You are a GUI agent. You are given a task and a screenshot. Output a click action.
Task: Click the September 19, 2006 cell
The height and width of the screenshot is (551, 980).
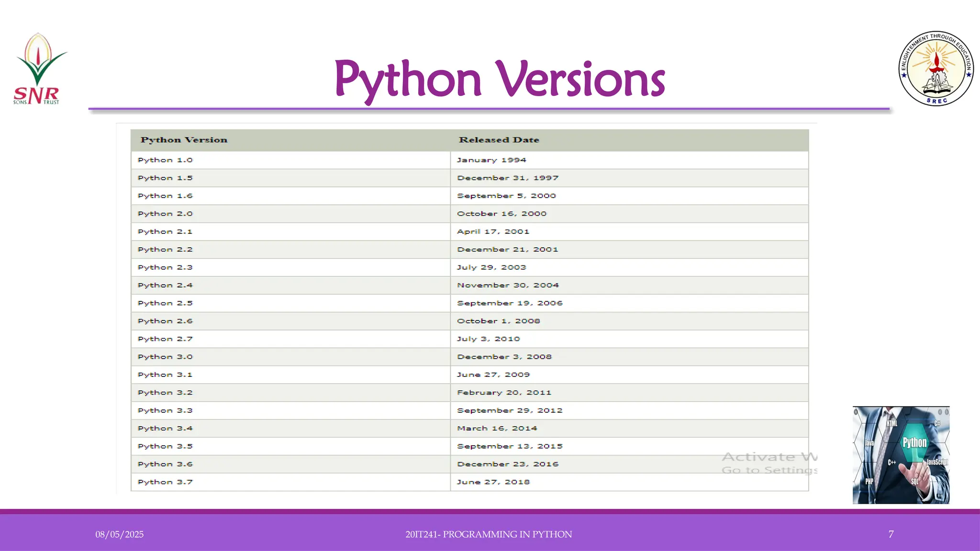(x=630, y=303)
